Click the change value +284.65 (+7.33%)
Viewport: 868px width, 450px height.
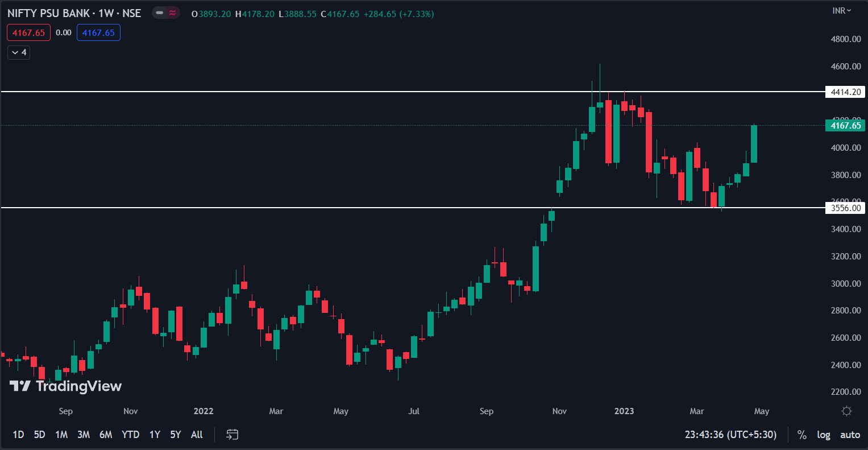pyautogui.click(x=398, y=14)
